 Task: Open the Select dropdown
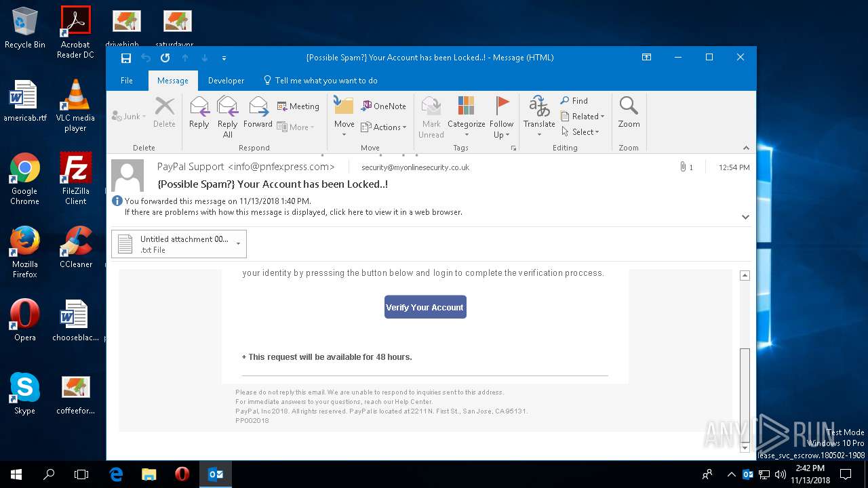click(x=580, y=132)
